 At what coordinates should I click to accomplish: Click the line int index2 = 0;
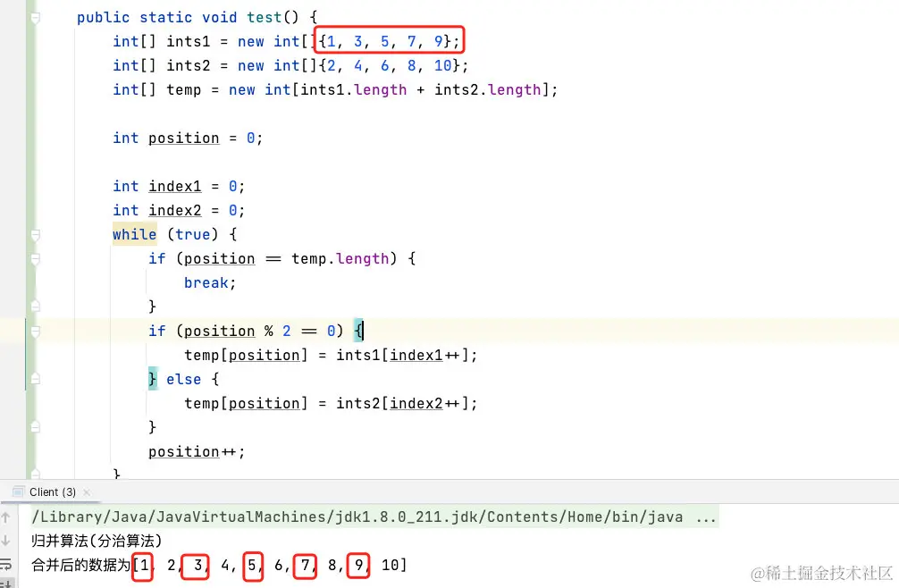tap(179, 210)
